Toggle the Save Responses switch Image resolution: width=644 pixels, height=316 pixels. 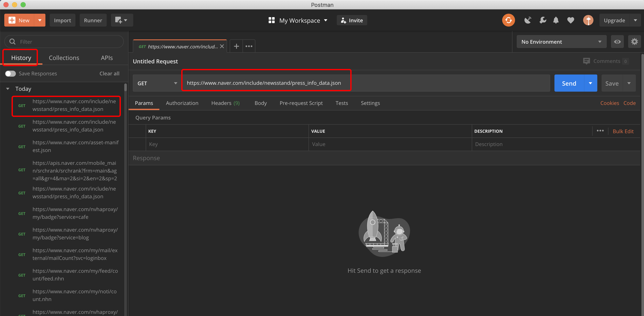point(10,73)
